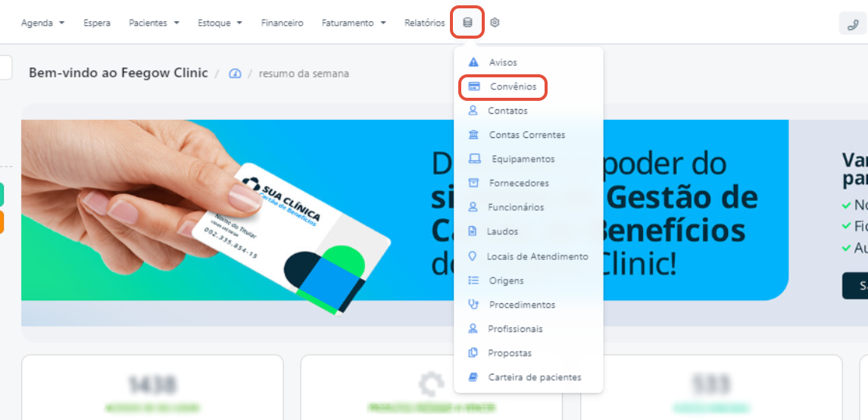Click the Funcionários person icon

coord(473,207)
